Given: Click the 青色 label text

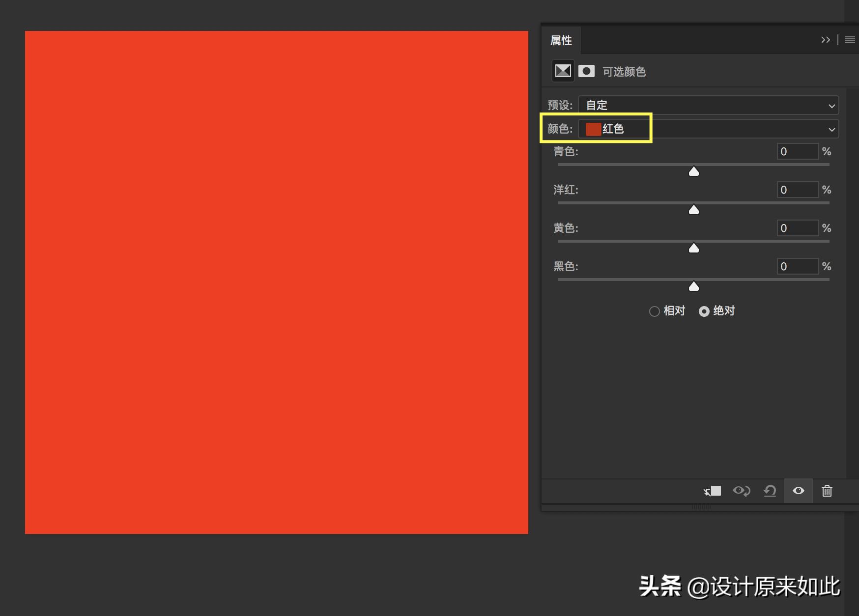Looking at the screenshot, I should (x=566, y=151).
